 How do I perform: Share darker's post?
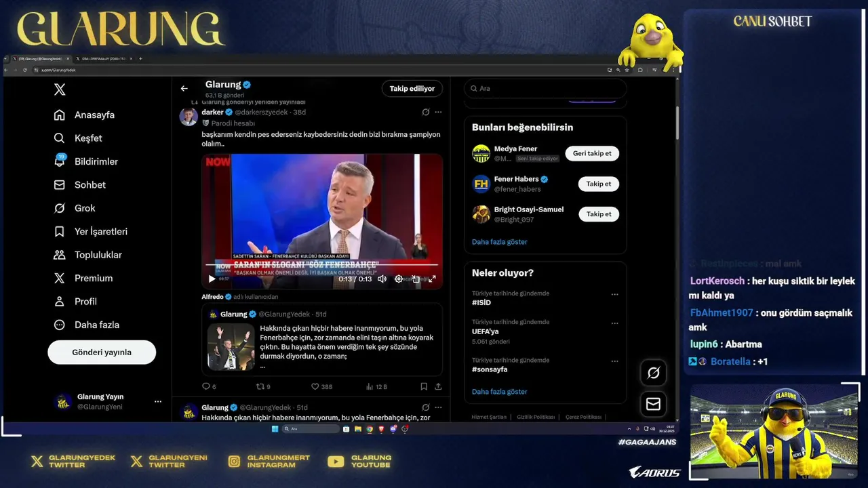(438, 386)
